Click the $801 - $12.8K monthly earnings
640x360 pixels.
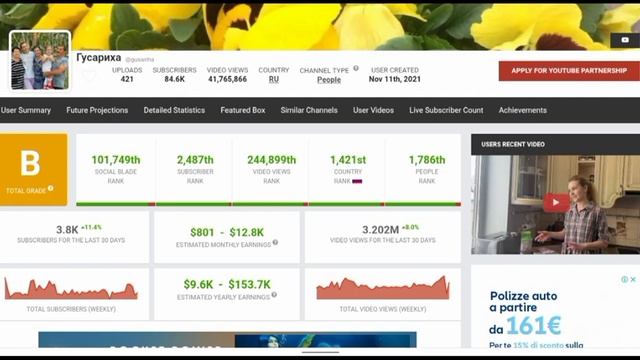coord(227,232)
